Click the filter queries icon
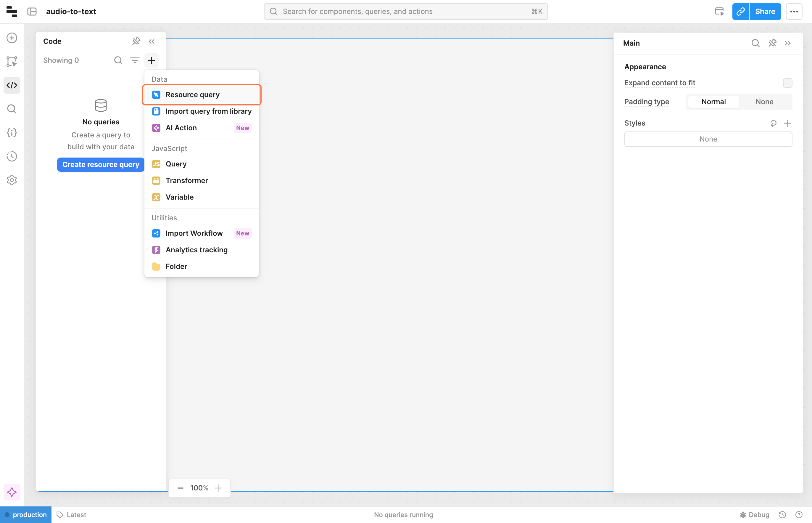This screenshot has height=523, width=812. pyautogui.click(x=135, y=60)
